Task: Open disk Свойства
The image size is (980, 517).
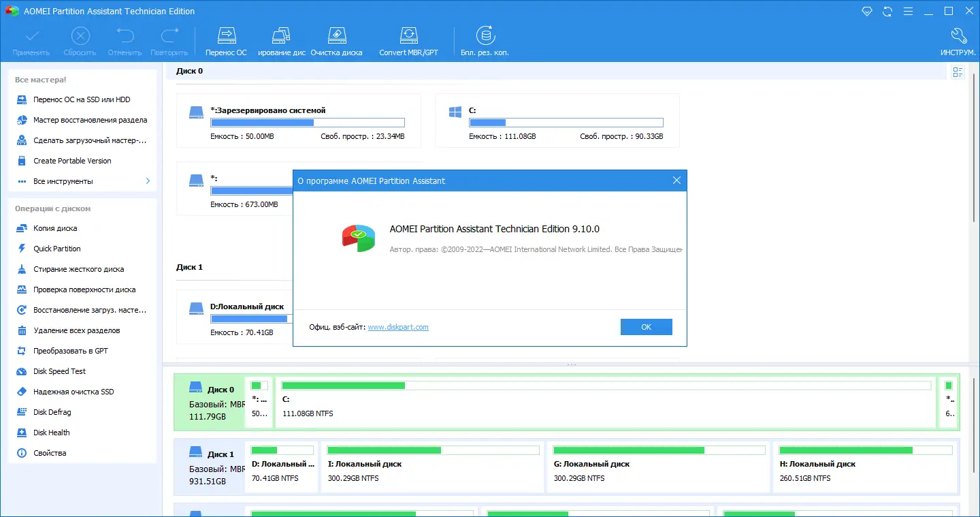Action: pos(82,453)
